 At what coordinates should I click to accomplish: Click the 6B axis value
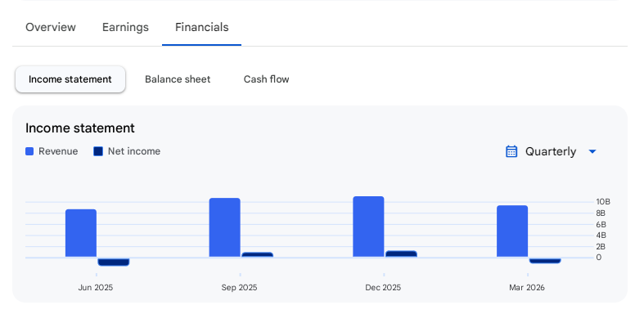(x=601, y=224)
